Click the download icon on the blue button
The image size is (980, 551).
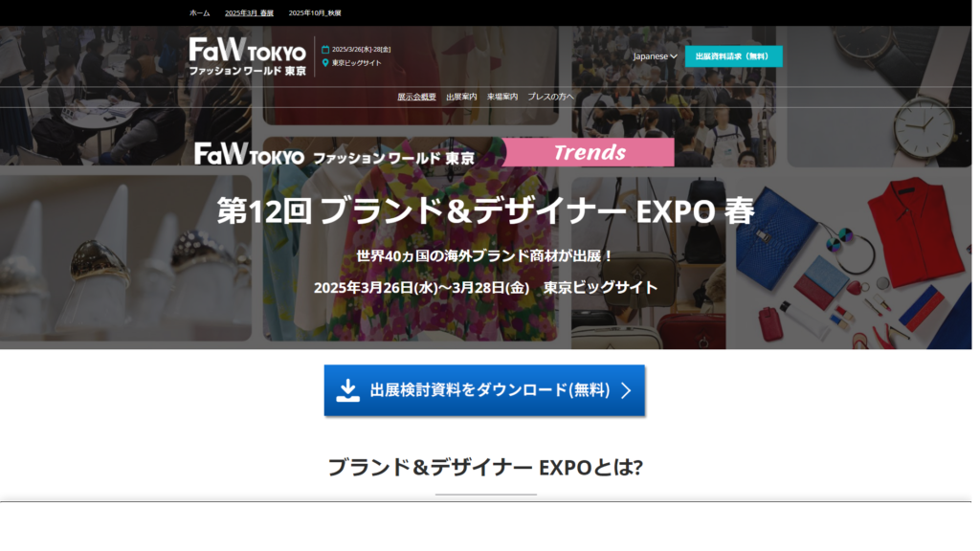(348, 390)
